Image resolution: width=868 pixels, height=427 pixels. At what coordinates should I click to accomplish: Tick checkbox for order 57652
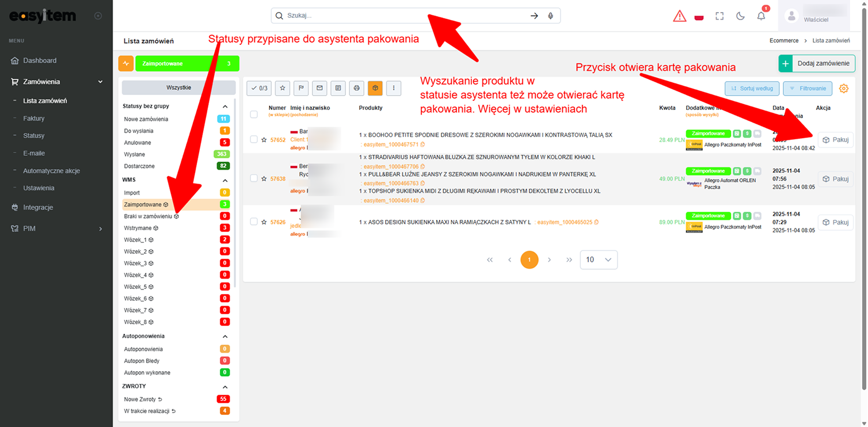254,139
